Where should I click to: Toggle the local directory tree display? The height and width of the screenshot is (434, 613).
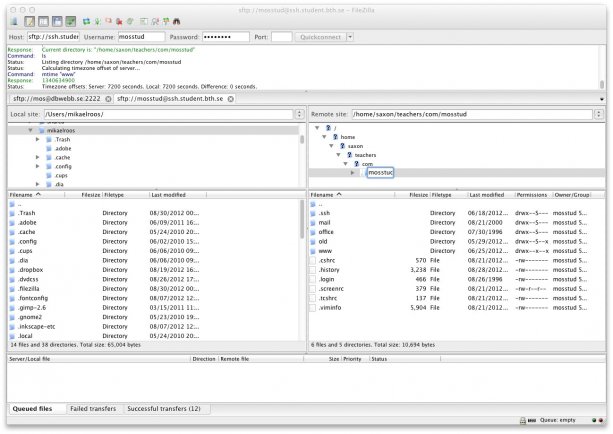pyautogui.click(x=43, y=22)
